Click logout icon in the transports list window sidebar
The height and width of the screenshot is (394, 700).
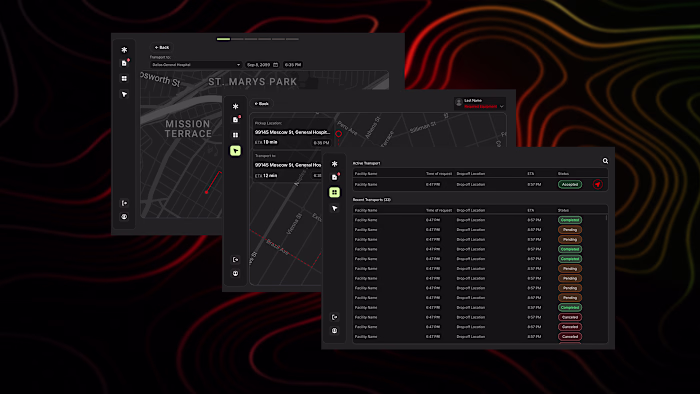(x=334, y=317)
